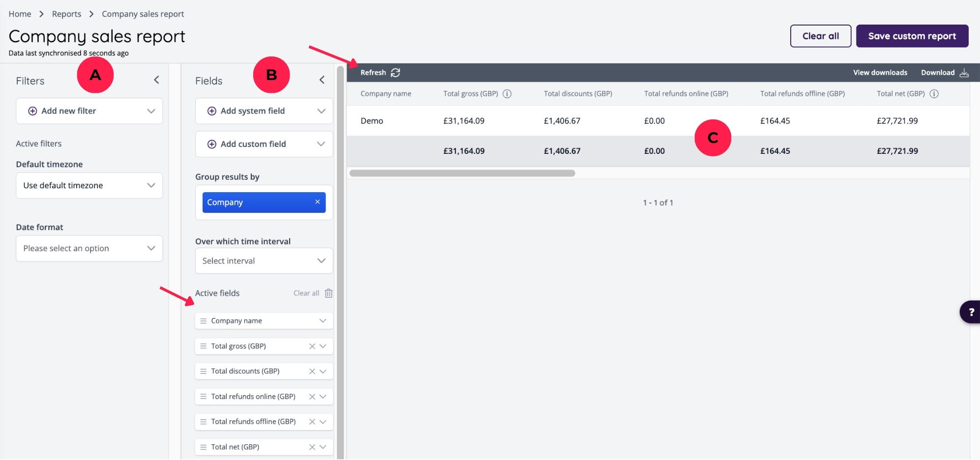Click info icon next to Total gross column
The width and height of the screenshot is (980, 460).
coord(507,94)
